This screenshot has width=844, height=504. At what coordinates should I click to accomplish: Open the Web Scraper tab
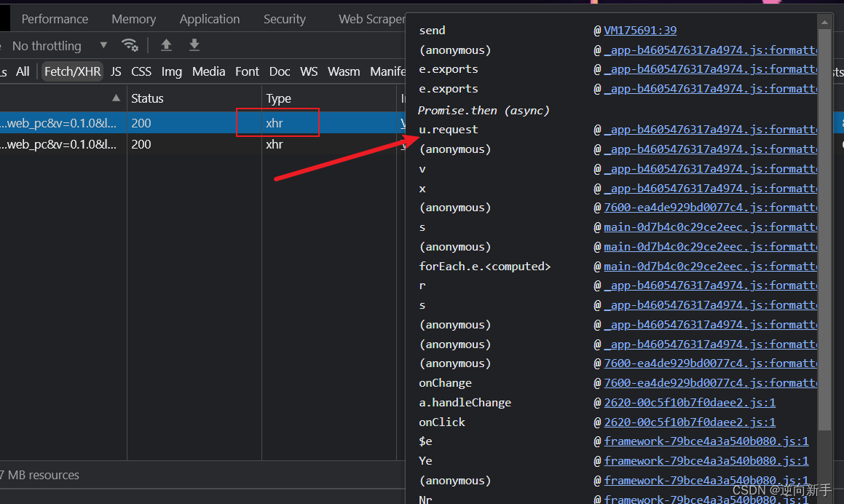371,19
